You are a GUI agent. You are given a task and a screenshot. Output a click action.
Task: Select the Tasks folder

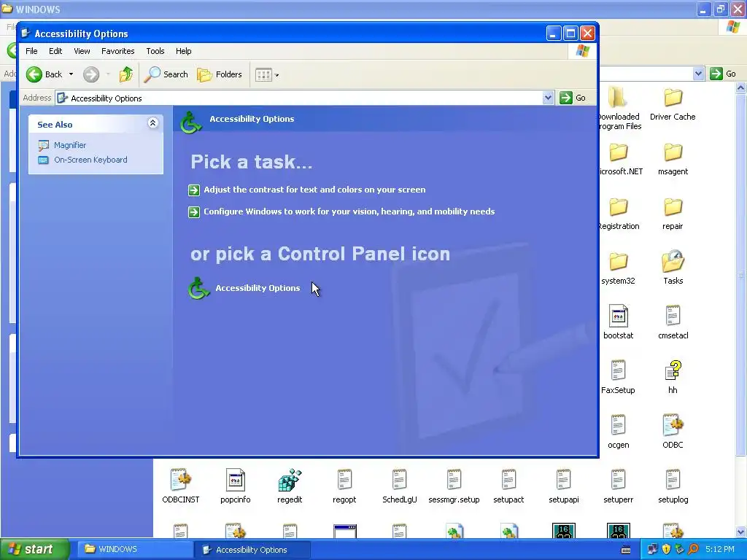tap(673, 268)
